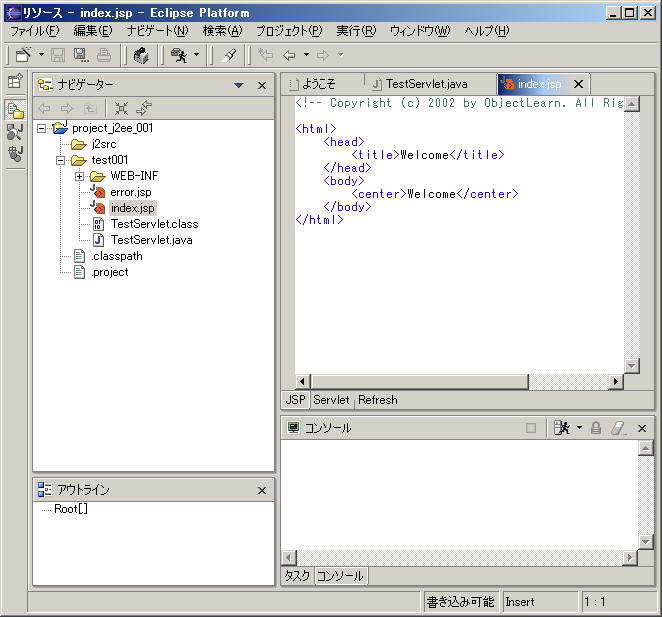Screen dimensions: 662x617
Task: Switch to the TestServlet.java editor tab
Action: coord(425,84)
